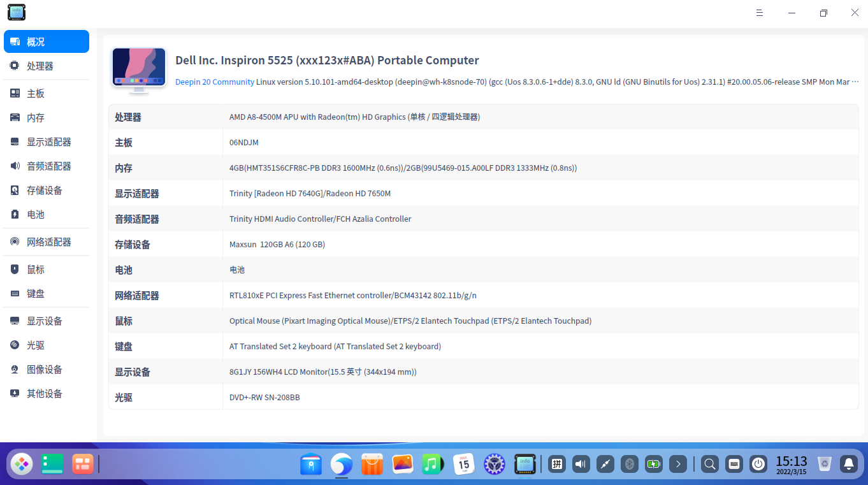Screen dimensions: 868x485
Task: Open the Control Center gear in dock
Action: [495, 464]
